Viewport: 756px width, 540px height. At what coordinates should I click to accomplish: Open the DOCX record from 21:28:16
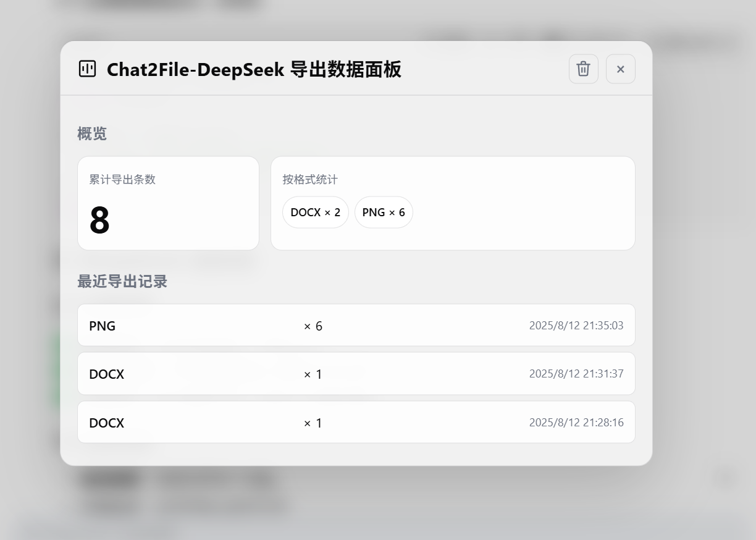click(356, 423)
